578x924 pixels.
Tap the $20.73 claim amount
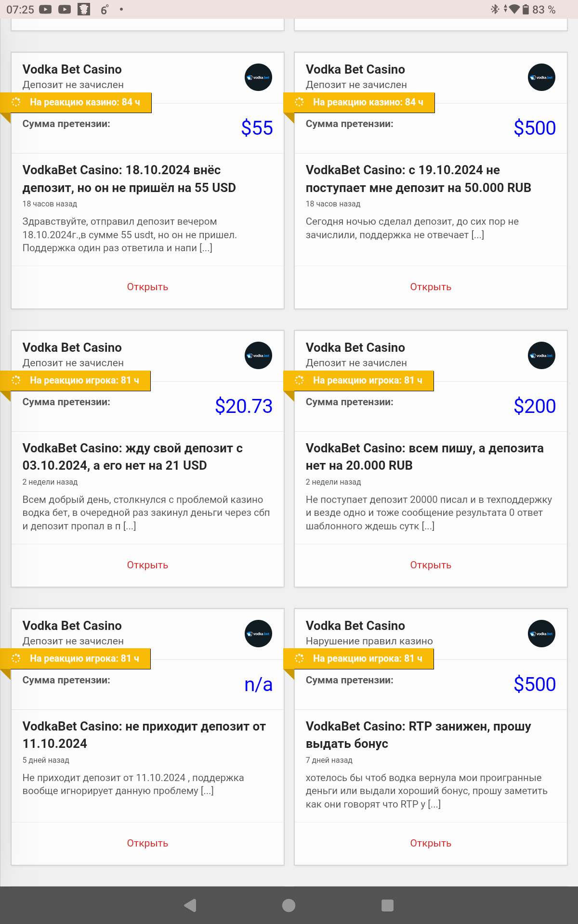(x=244, y=406)
